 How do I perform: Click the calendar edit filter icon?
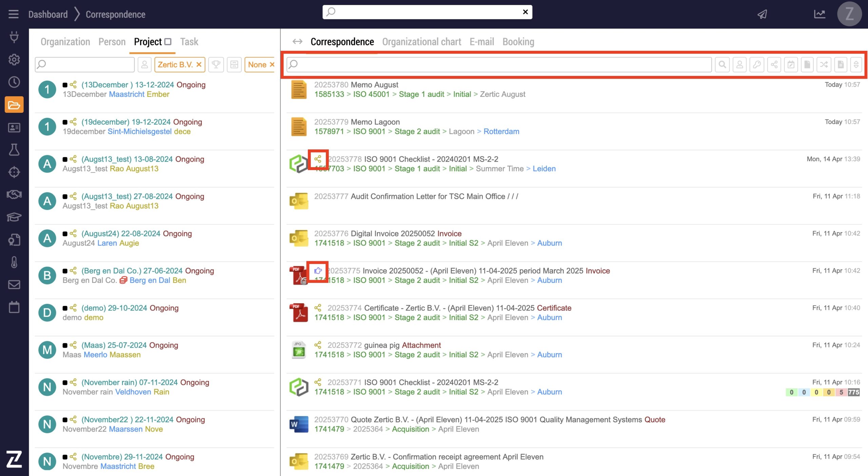point(791,64)
